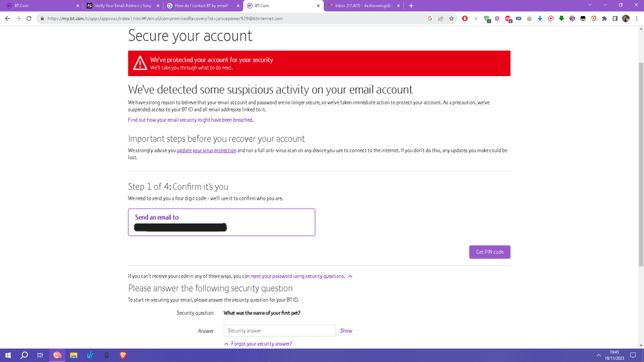Switch to Verify Your Email Address Sony tab
The width and height of the screenshot is (644, 362).
pyautogui.click(x=122, y=6)
